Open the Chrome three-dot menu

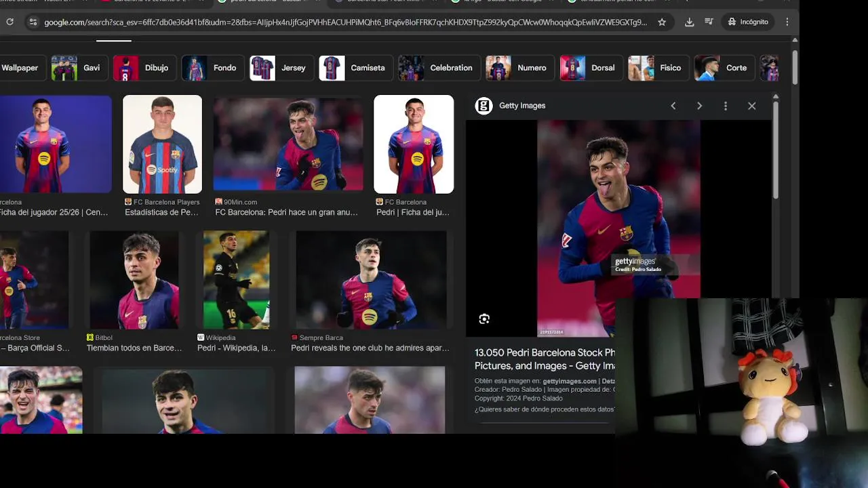coord(787,22)
